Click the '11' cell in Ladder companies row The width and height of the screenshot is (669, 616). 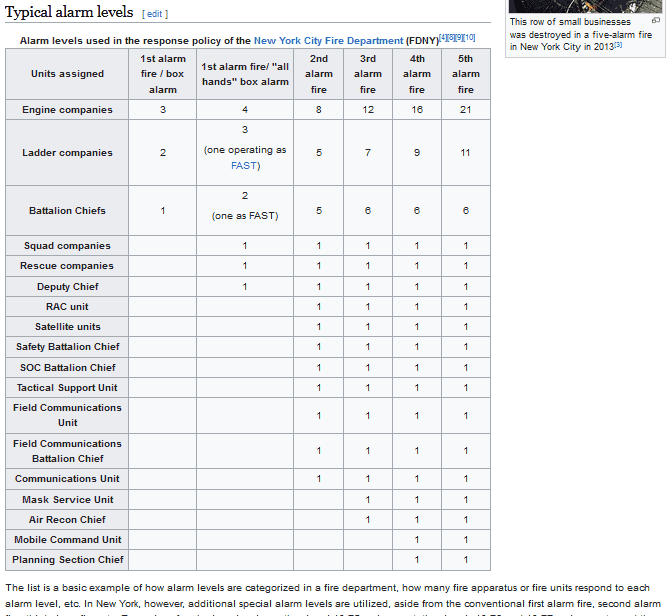pos(466,153)
